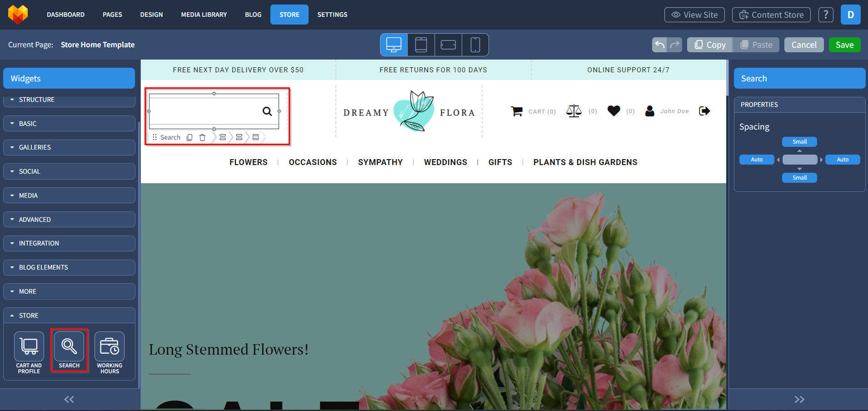Expand the Blog Elements widget group
Screen dimensions: 868x411
point(69,267)
